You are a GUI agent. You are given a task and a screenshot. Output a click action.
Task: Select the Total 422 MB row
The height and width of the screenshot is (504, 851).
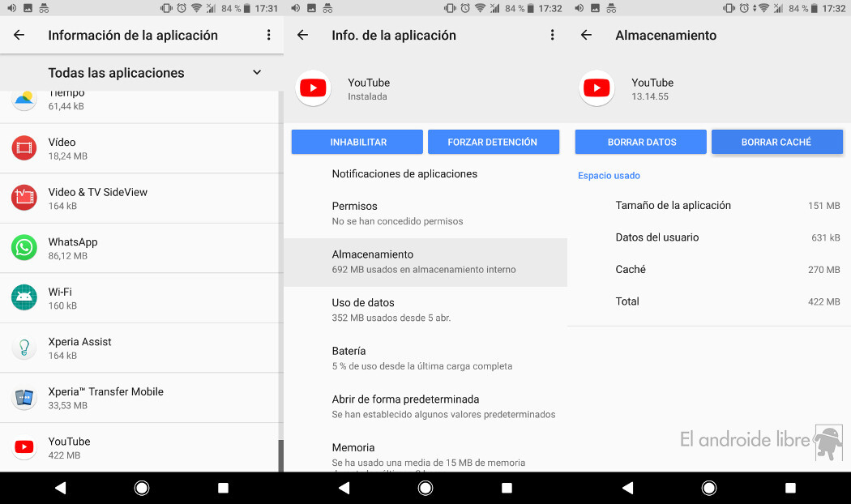[709, 301]
